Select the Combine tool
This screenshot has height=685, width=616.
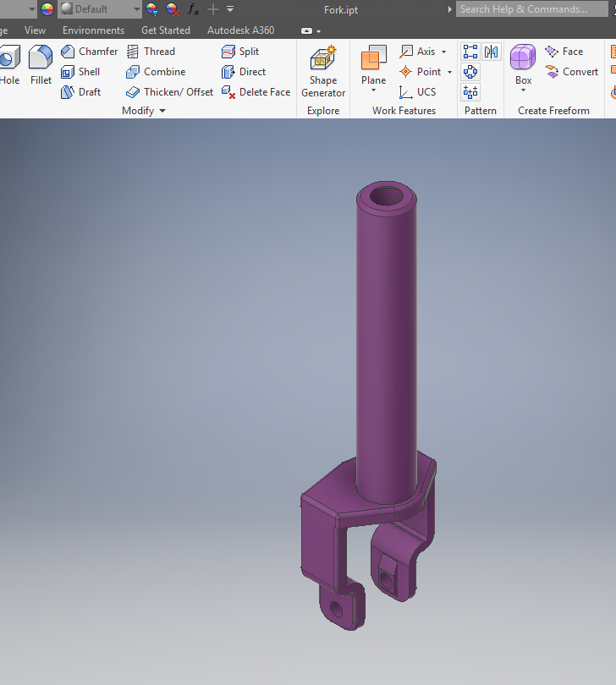coord(156,72)
